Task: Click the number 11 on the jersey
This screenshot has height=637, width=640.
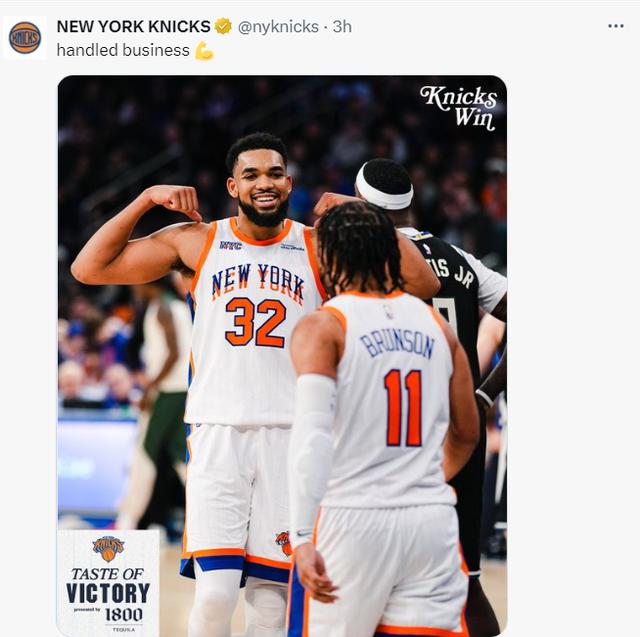Action: [x=402, y=407]
